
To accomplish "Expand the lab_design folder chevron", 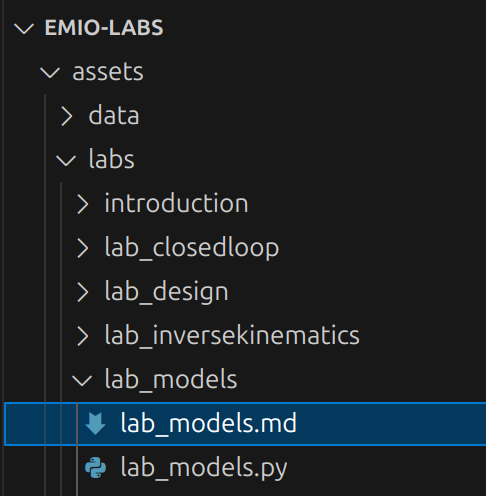I will pos(83,292).
